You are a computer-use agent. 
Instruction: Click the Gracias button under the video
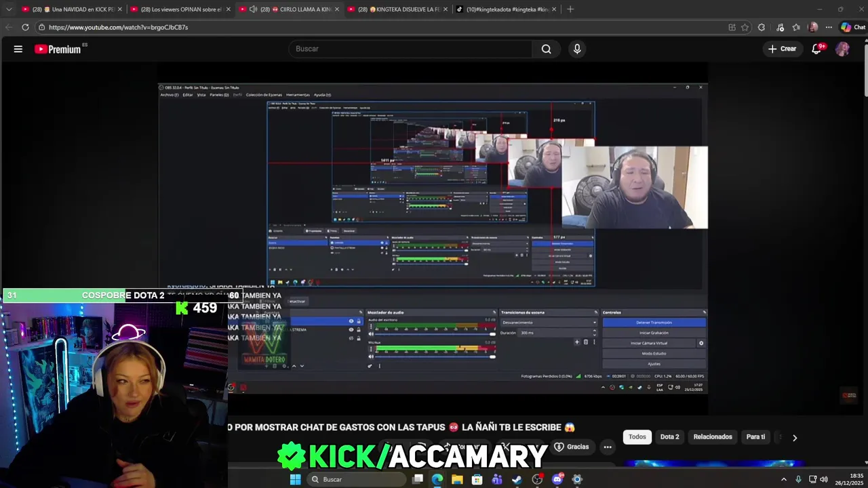tap(572, 447)
